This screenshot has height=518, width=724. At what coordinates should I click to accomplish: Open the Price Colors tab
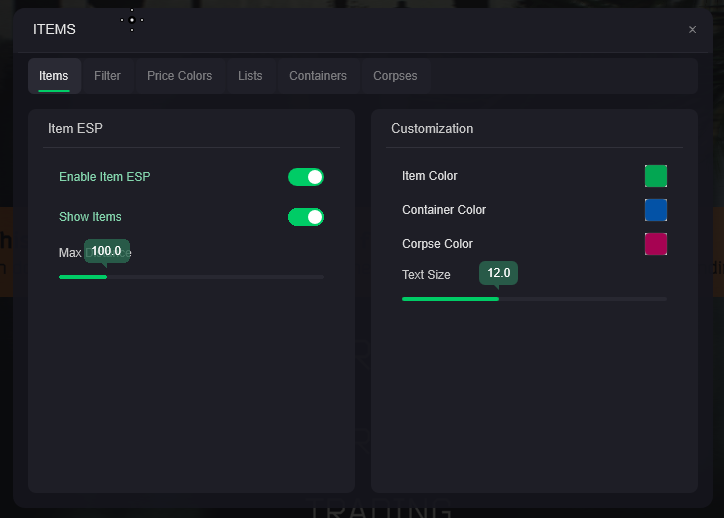pyautogui.click(x=179, y=76)
